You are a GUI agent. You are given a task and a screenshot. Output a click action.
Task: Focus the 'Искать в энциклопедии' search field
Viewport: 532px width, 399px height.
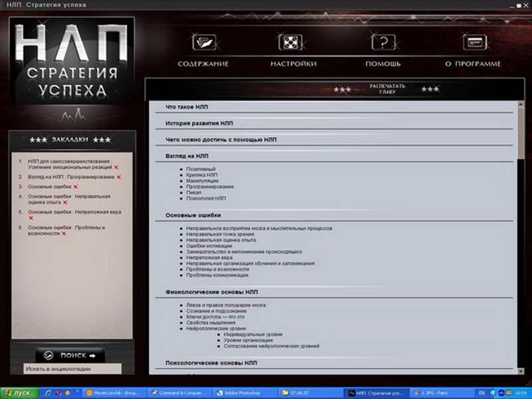click(x=72, y=368)
